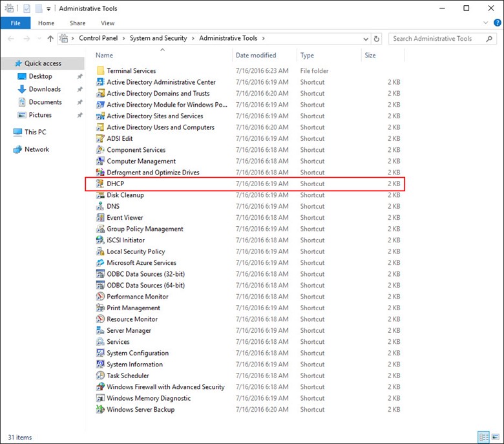Select the ADSI Edit icon
Viewport: 504px width, 444px height.
100,138
